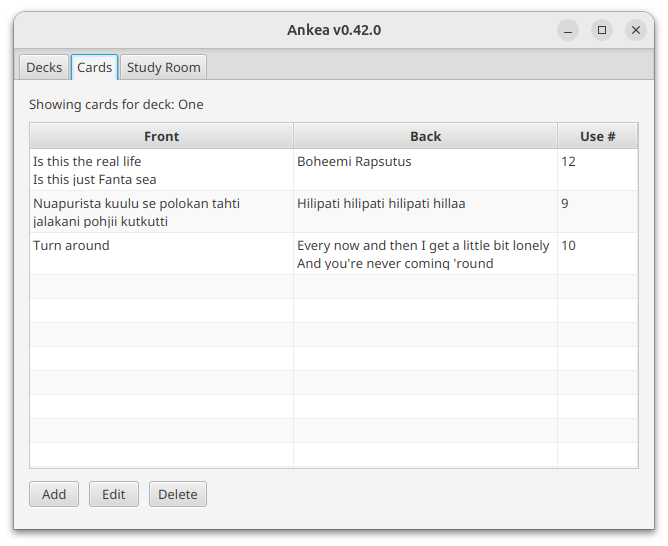
Task: Switch to the Decks tab
Action: 44,68
